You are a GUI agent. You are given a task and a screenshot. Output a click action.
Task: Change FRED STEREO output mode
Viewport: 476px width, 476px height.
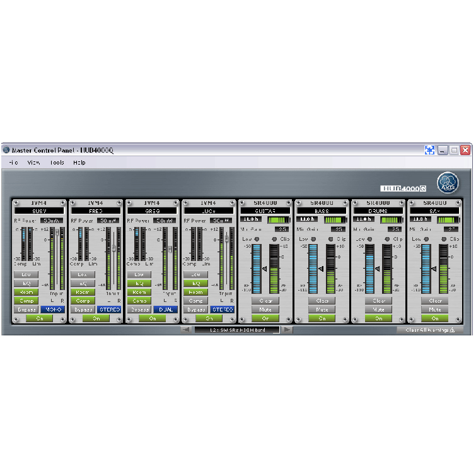(x=109, y=310)
